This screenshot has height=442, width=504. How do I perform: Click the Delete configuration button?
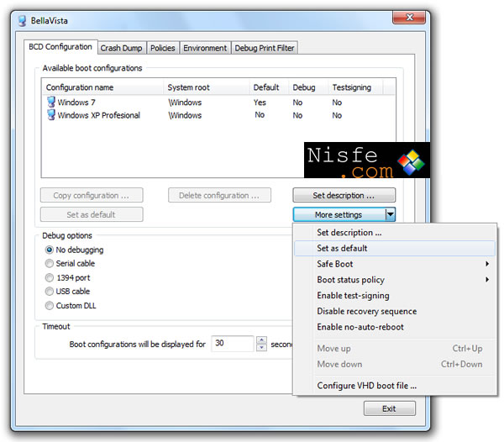tap(219, 195)
